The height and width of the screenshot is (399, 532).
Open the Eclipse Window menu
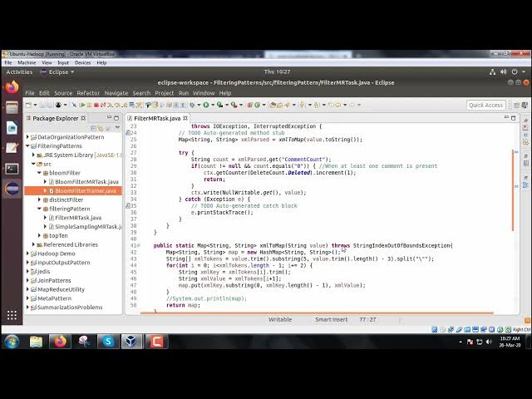pos(204,93)
